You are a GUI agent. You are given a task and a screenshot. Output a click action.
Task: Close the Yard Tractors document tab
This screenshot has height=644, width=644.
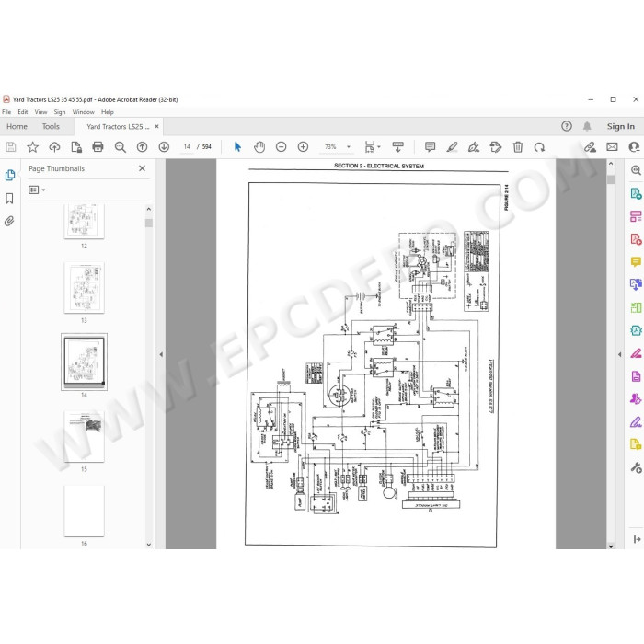[x=156, y=127]
